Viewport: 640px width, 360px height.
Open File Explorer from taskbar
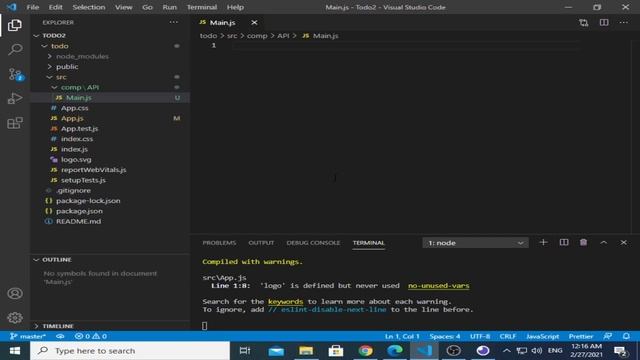[x=306, y=351]
